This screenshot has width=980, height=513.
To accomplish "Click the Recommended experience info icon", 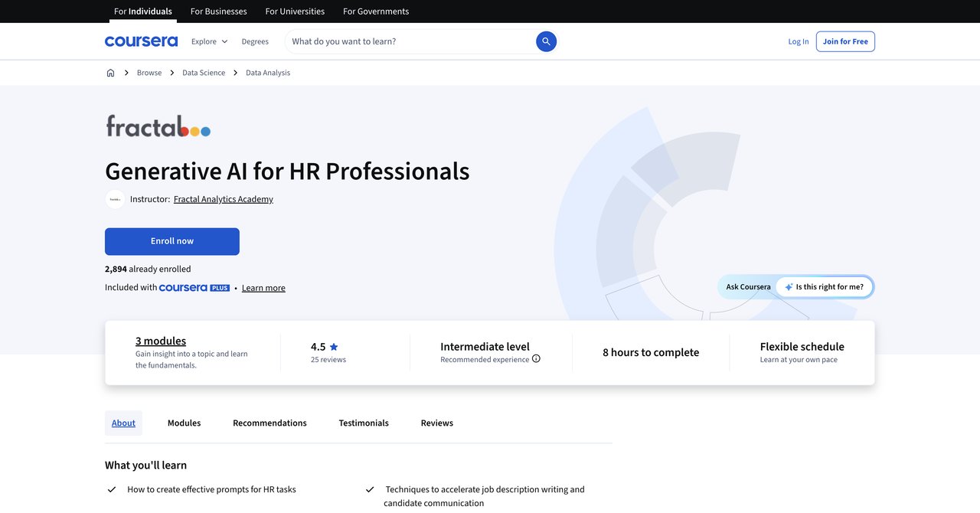I will (x=536, y=359).
